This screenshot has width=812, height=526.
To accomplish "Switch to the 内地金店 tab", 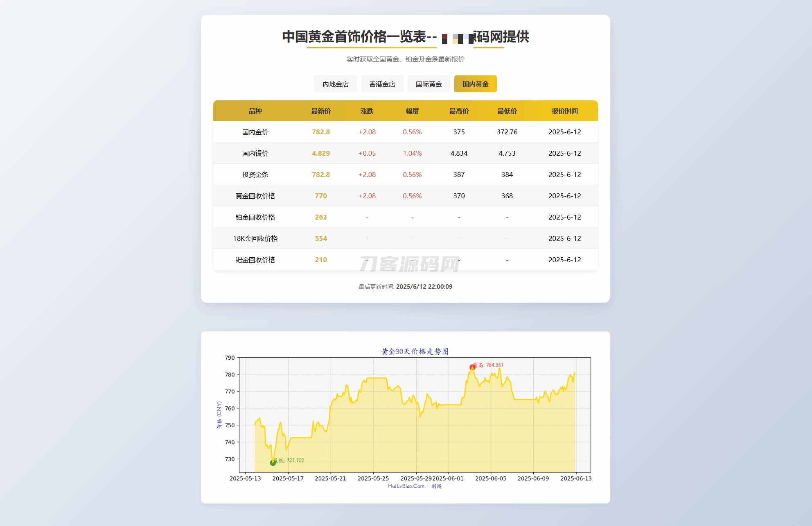I will click(336, 84).
